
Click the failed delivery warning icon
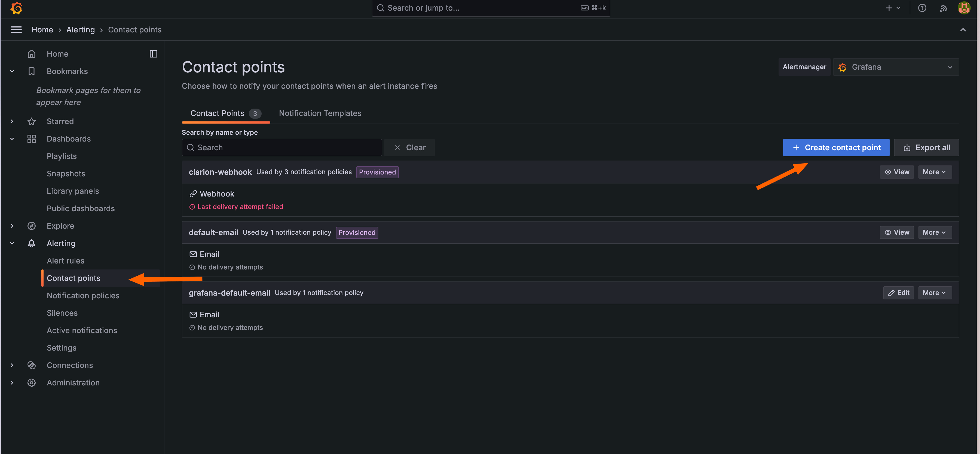[192, 207]
